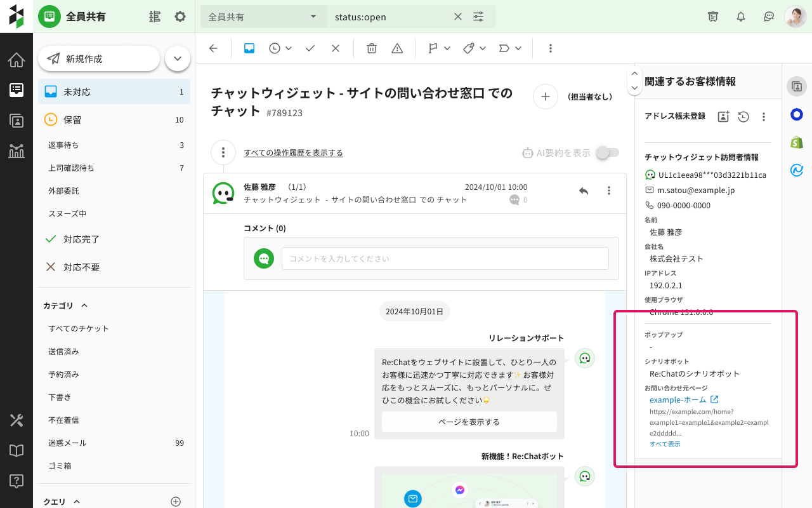
Task: Click the ページを表示する button
Action: point(469,422)
